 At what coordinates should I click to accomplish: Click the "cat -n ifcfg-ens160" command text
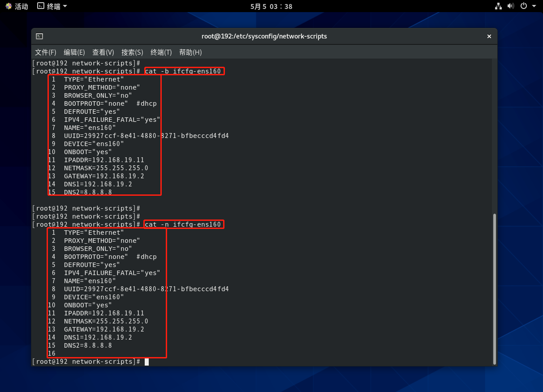tap(184, 224)
